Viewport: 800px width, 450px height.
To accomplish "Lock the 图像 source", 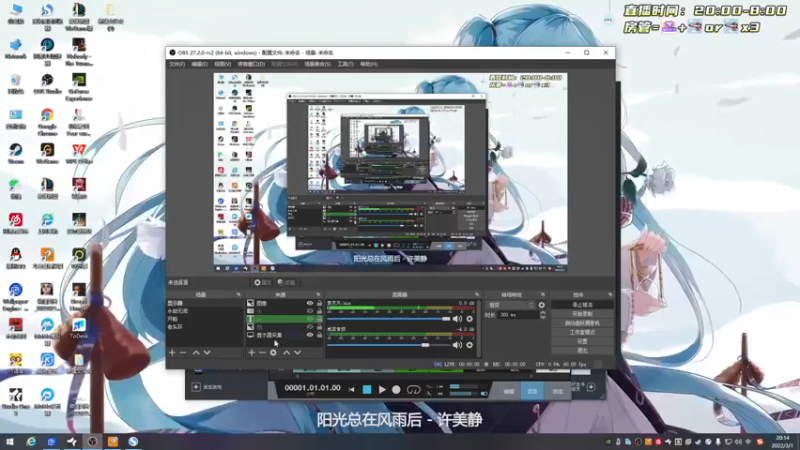I will [x=319, y=303].
